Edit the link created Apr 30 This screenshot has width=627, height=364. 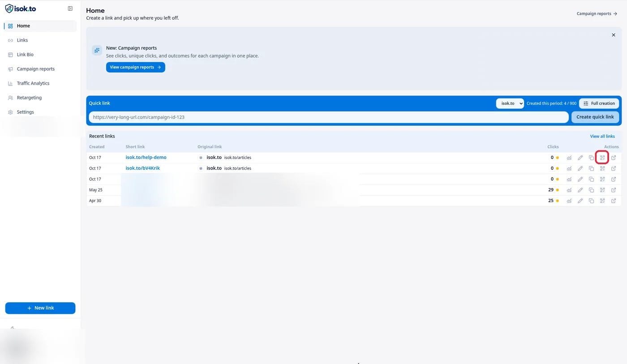(580, 201)
